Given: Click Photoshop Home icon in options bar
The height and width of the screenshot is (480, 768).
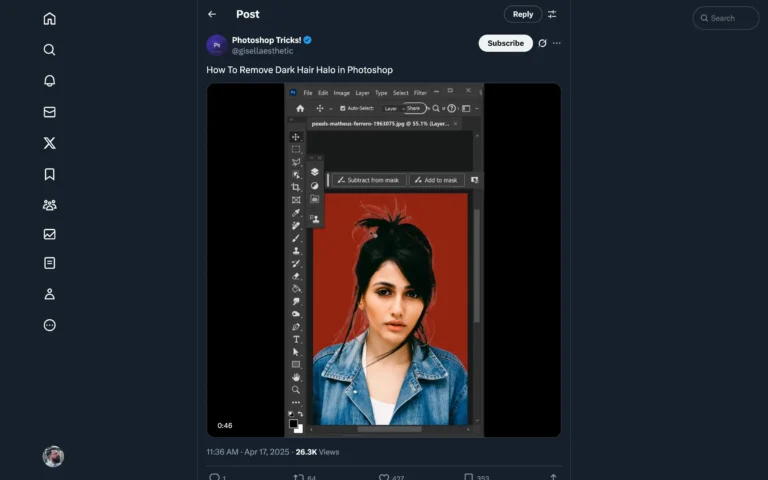Looking at the screenshot, I should pos(300,108).
